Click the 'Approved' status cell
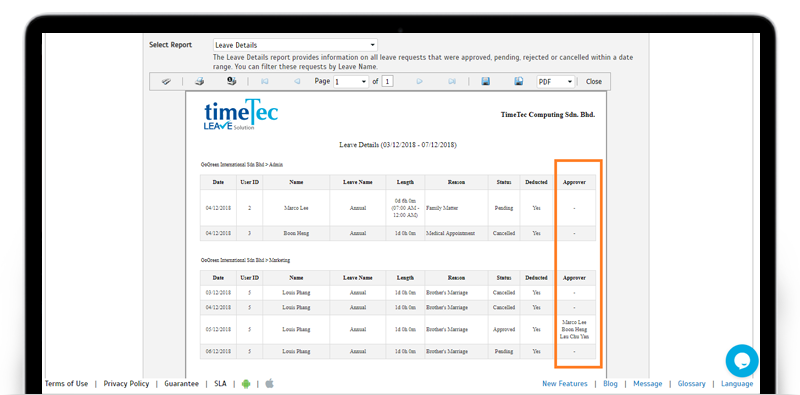 point(504,330)
